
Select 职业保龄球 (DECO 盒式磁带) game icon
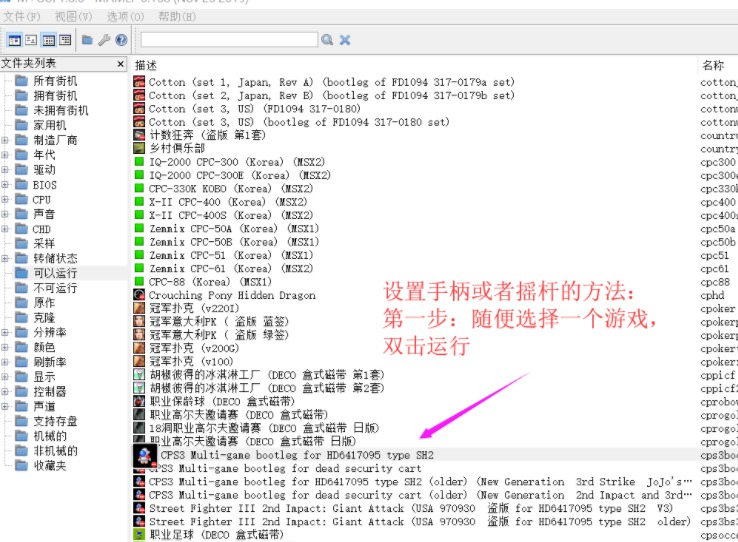[x=139, y=401]
